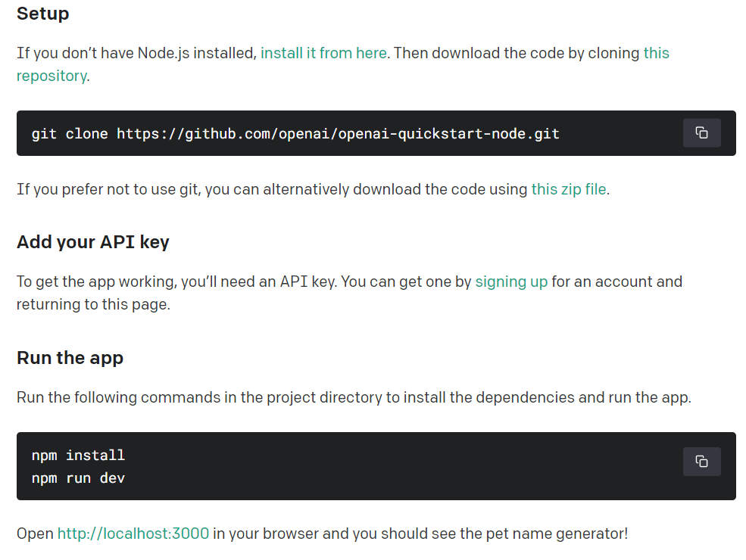Click the 'Setup' heading
This screenshot has height=560, width=746.
pos(42,14)
